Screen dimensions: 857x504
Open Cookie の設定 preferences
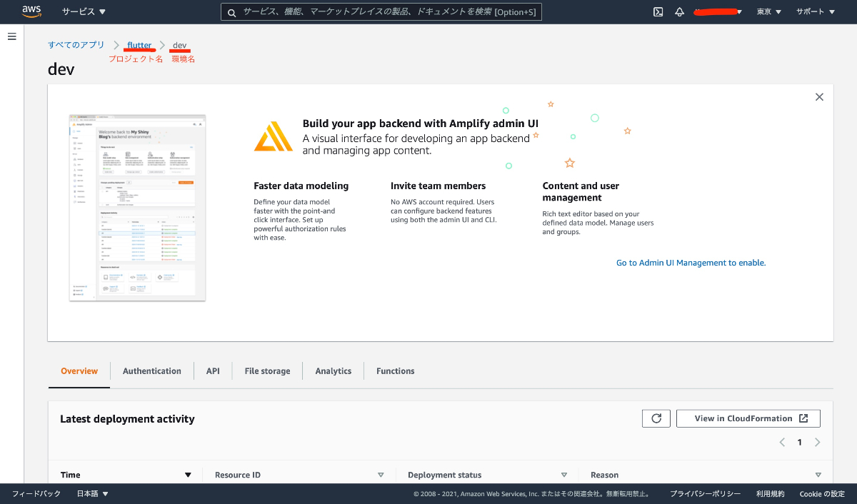click(822, 494)
